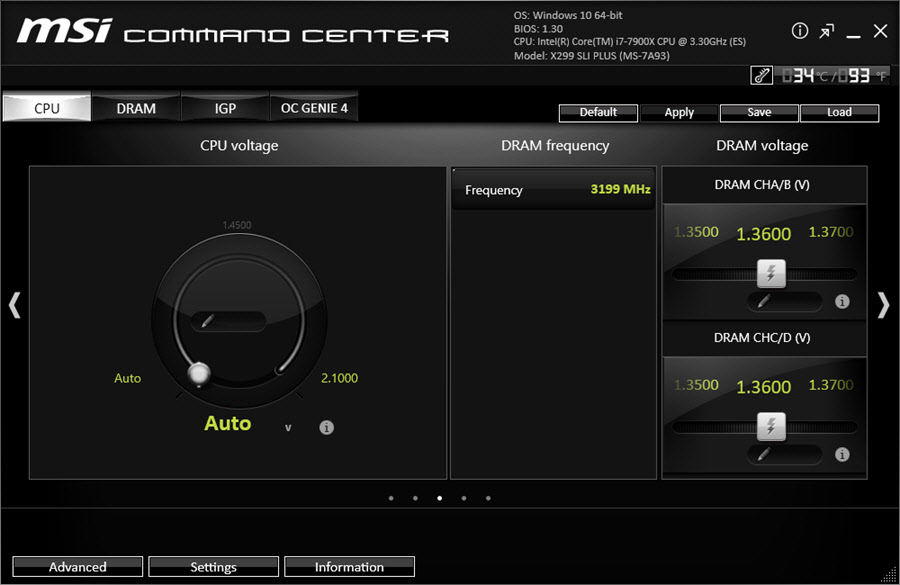Viewport: 900px width, 585px height.
Task: Show info for DRAM CHA/B voltage
Action: pos(842,301)
